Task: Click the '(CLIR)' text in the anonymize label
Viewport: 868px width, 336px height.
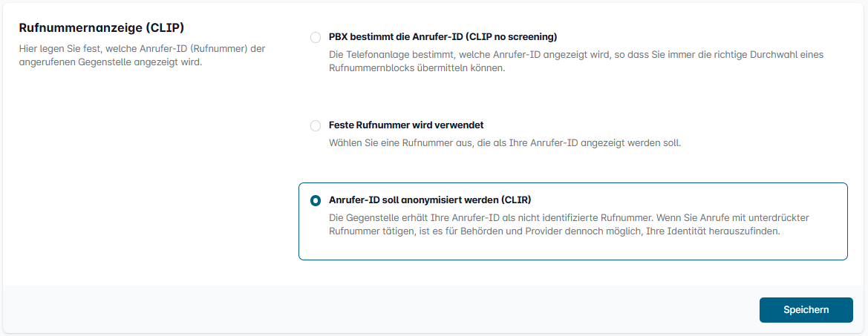Action: (x=517, y=200)
